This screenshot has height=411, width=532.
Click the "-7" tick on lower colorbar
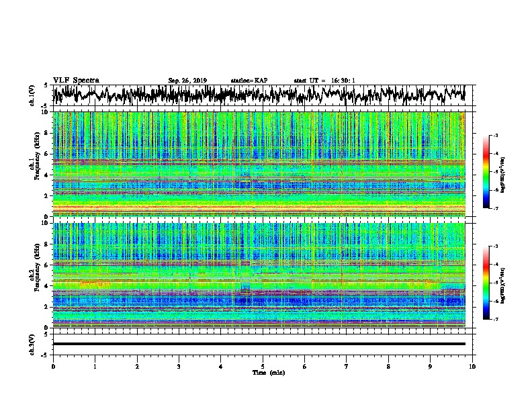pos(495,319)
